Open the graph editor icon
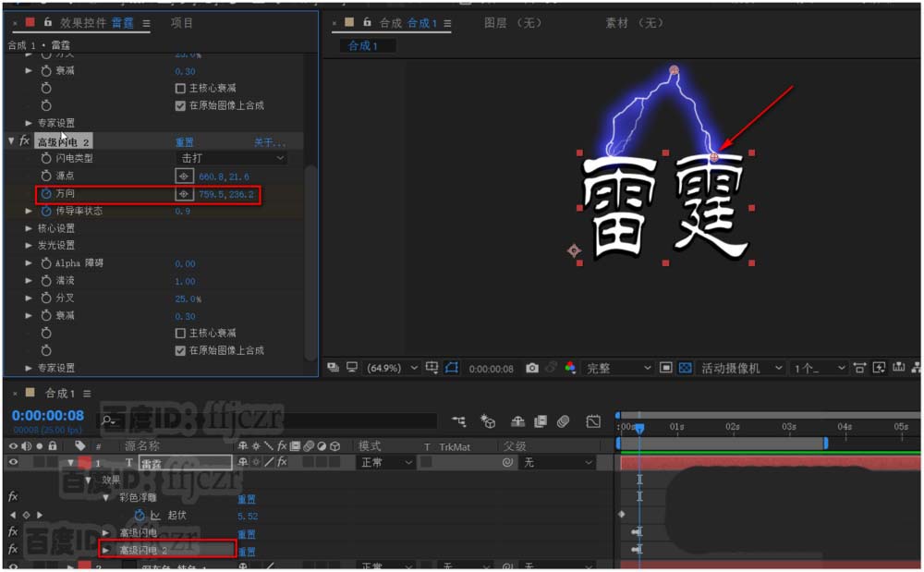924x572 pixels. (593, 421)
